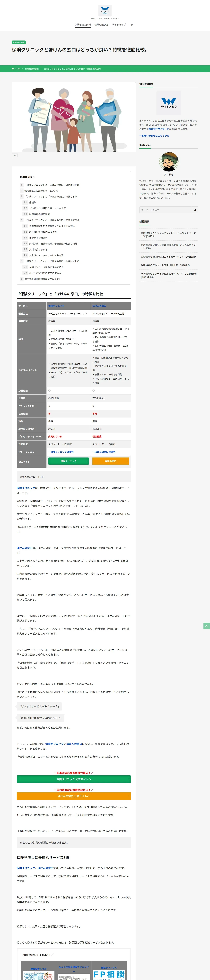Viewport: 210px width, 980px height.
Task: Open →保険クリニックの評判 link in table
Action: (x=61, y=452)
